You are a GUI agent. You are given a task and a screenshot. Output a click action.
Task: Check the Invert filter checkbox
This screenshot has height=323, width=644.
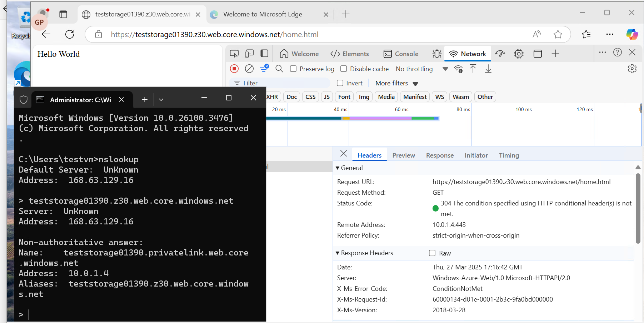coord(340,83)
